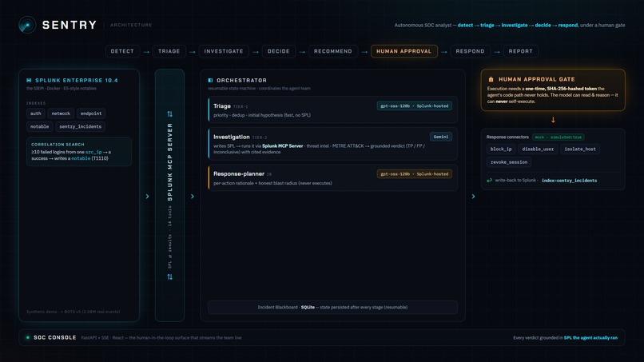The height and width of the screenshot is (362, 644).
Task: Click the 'Response connectors' label
Action: coord(507,137)
